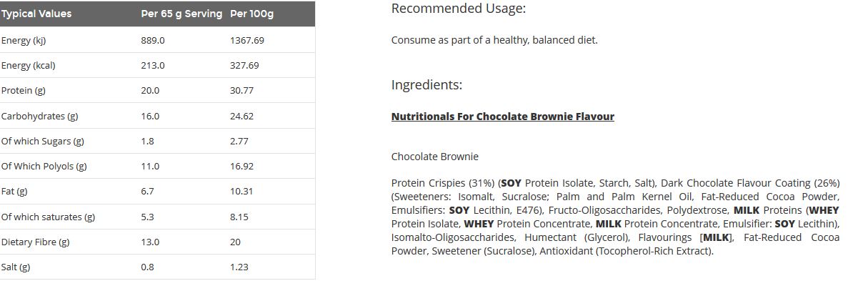The width and height of the screenshot is (868, 301).
Task: Click the Protein per 100g value 30.77
Action: tap(241, 90)
